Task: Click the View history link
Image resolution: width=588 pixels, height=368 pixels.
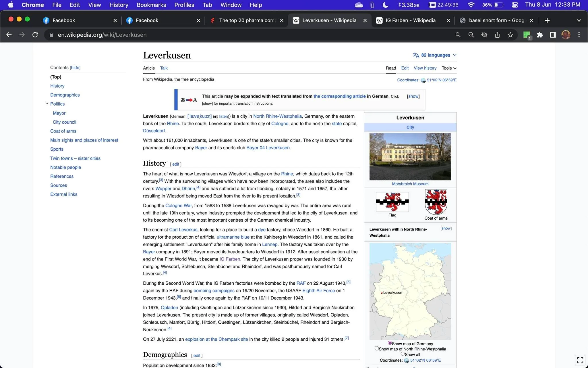Action: pyautogui.click(x=425, y=68)
